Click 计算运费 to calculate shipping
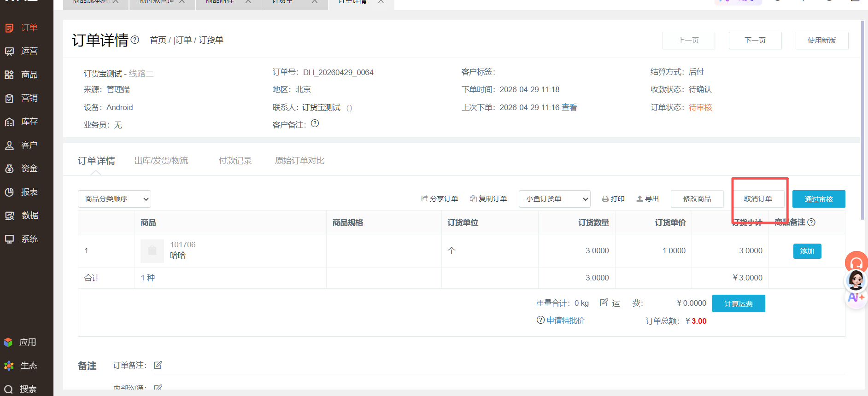This screenshot has width=868, height=396. pos(739,303)
